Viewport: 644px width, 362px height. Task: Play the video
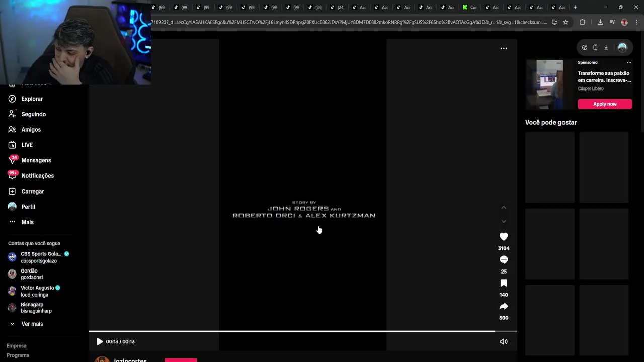[x=99, y=341]
